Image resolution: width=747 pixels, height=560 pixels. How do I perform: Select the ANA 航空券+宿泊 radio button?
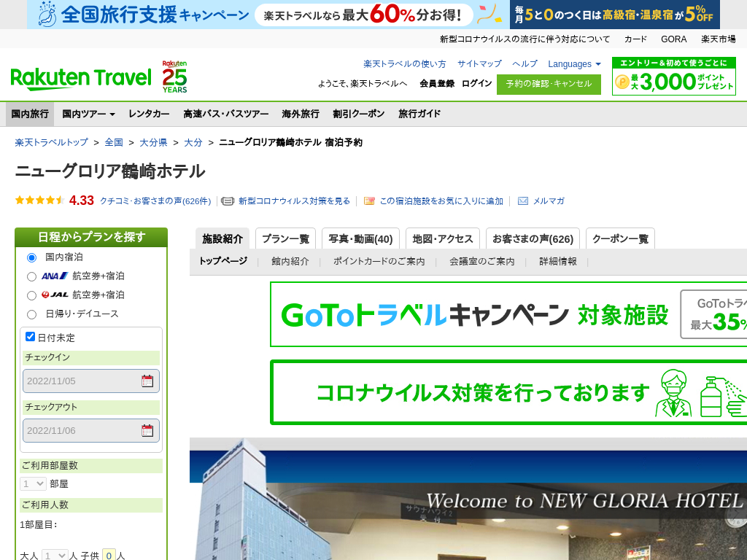pyautogui.click(x=31, y=276)
